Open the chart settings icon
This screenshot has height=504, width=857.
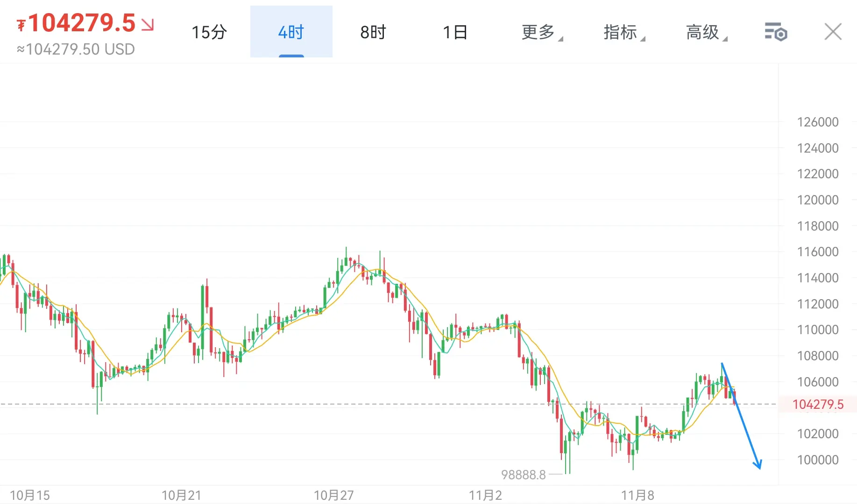pyautogui.click(x=776, y=32)
